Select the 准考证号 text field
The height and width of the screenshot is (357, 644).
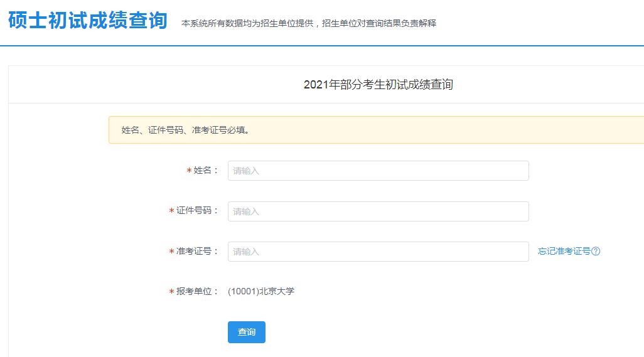tap(378, 252)
